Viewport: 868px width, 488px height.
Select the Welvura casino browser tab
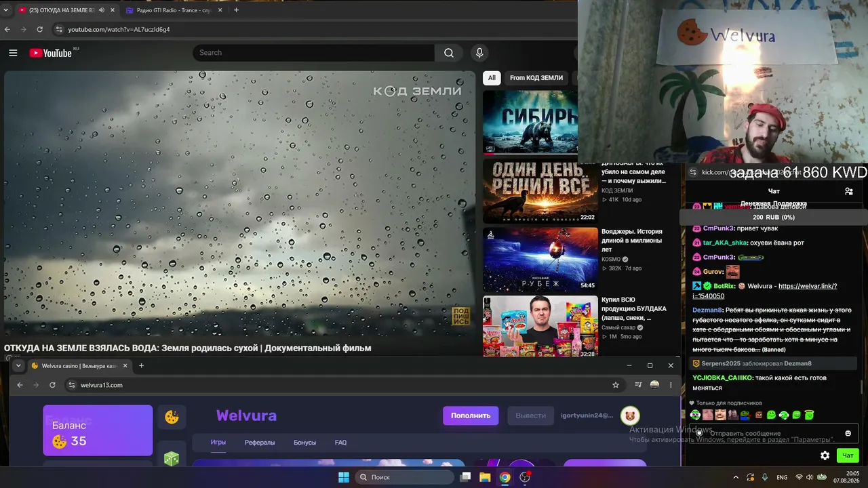click(x=79, y=366)
